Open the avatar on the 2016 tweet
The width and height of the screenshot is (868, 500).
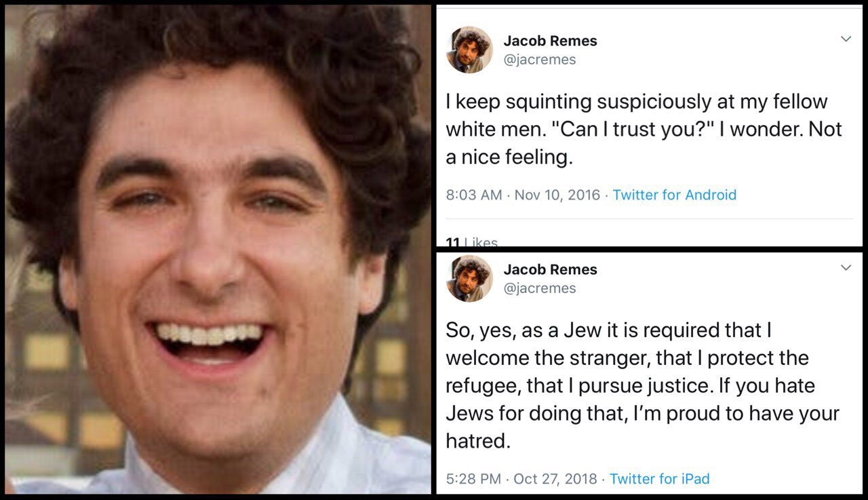[469, 50]
